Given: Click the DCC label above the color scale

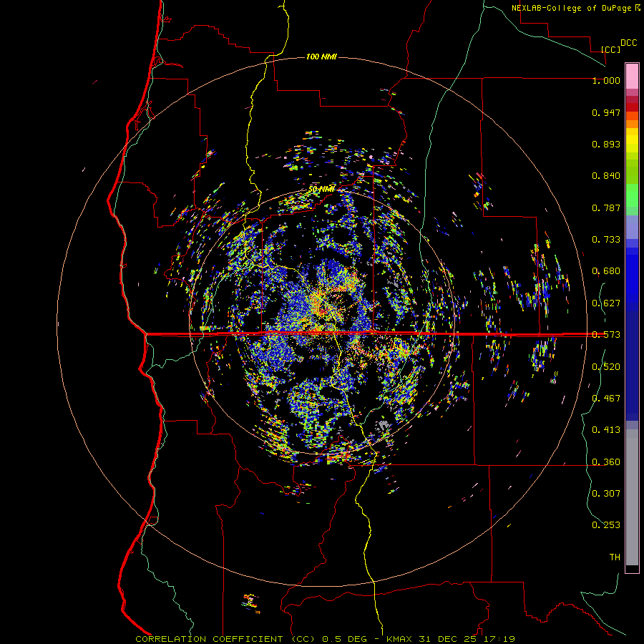Looking at the screenshot, I should 628,43.
